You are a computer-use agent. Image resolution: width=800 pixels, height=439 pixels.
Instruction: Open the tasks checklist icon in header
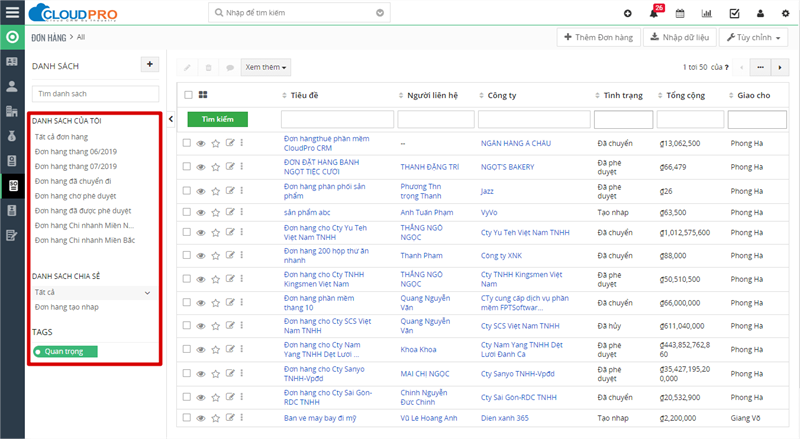pyautogui.click(x=734, y=13)
